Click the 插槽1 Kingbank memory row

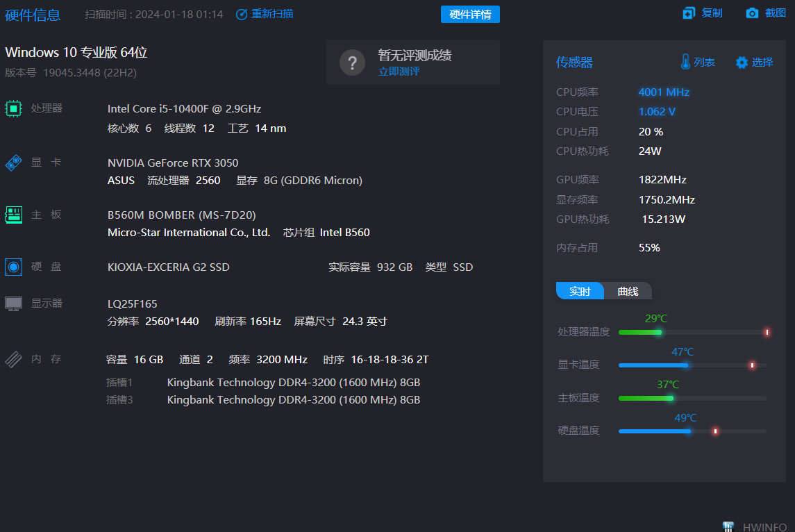(x=263, y=383)
